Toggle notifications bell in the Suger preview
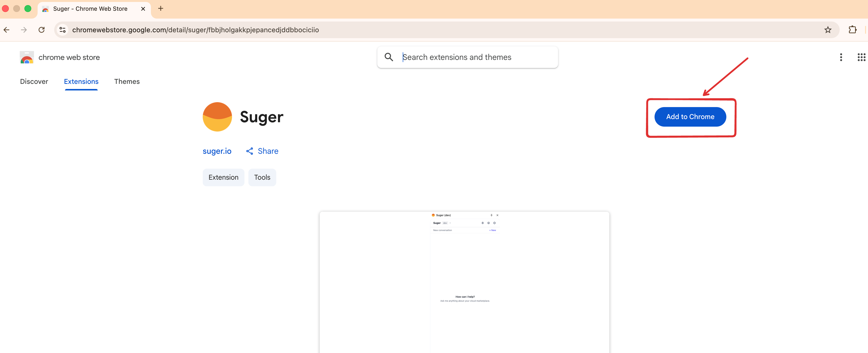The image size is (868, 353). [x=483, y=223]
